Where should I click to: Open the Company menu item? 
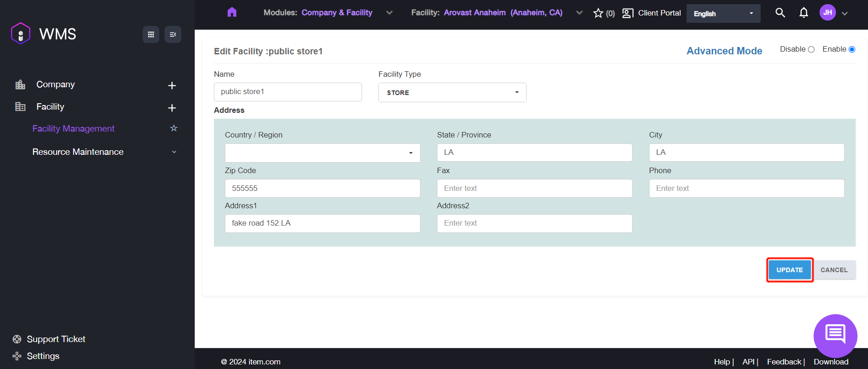56,84
